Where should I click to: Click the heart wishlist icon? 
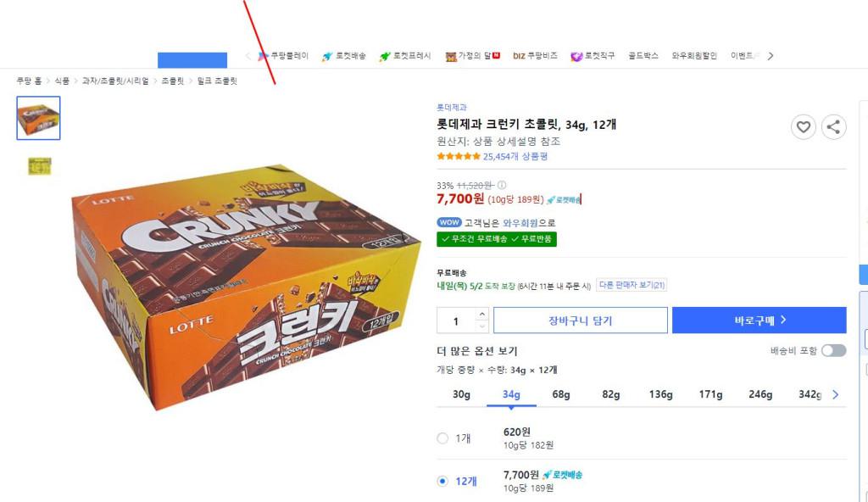[803, 127]
